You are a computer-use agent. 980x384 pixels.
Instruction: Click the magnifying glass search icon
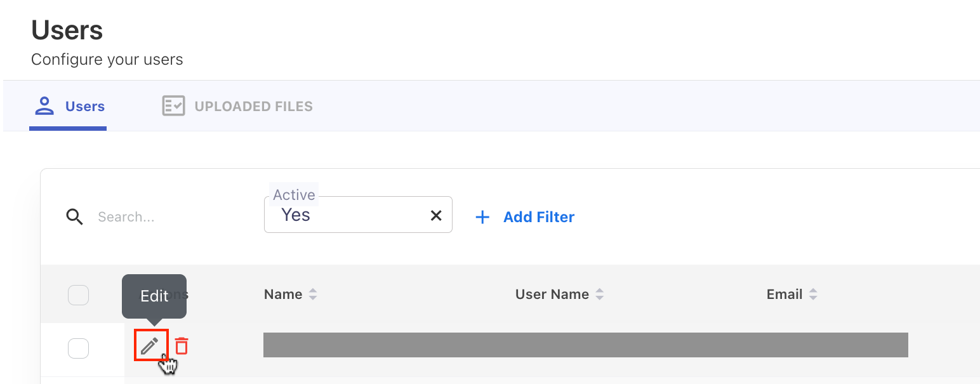coord(75,217)
